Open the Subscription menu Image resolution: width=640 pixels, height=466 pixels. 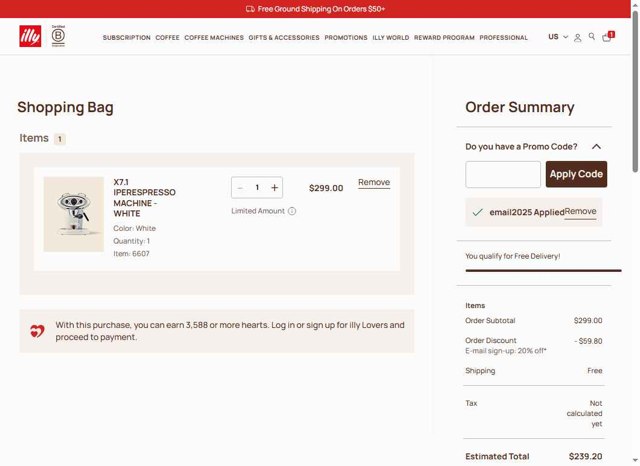pyautogui.click(x=127, y=38)
